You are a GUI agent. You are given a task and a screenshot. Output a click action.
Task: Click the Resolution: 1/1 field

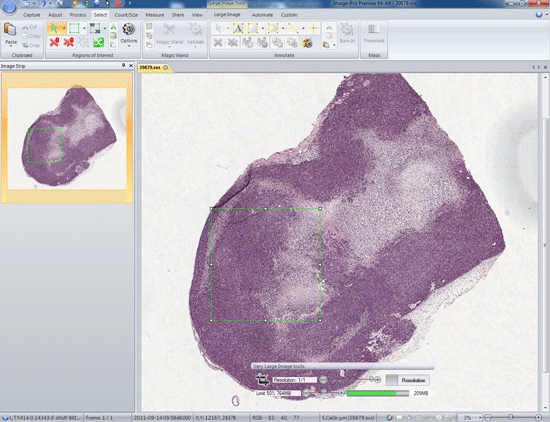tap(294, 380)
